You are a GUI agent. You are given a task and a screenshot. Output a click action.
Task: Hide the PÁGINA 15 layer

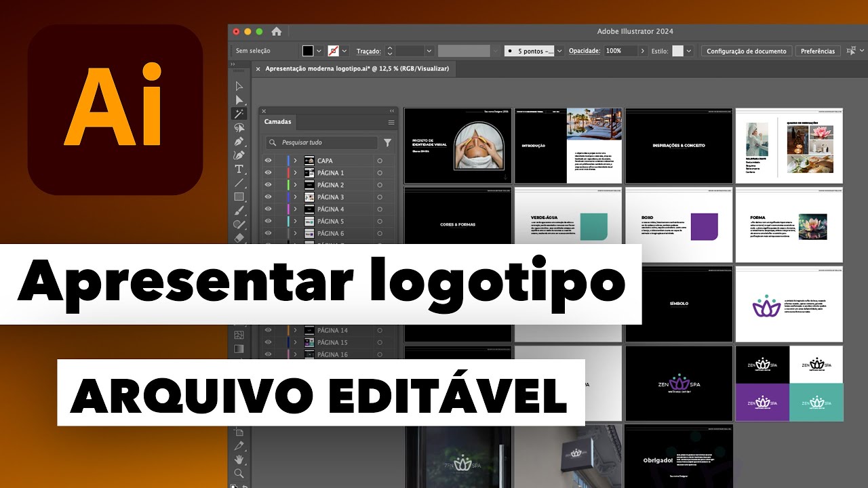pos(269,342)
